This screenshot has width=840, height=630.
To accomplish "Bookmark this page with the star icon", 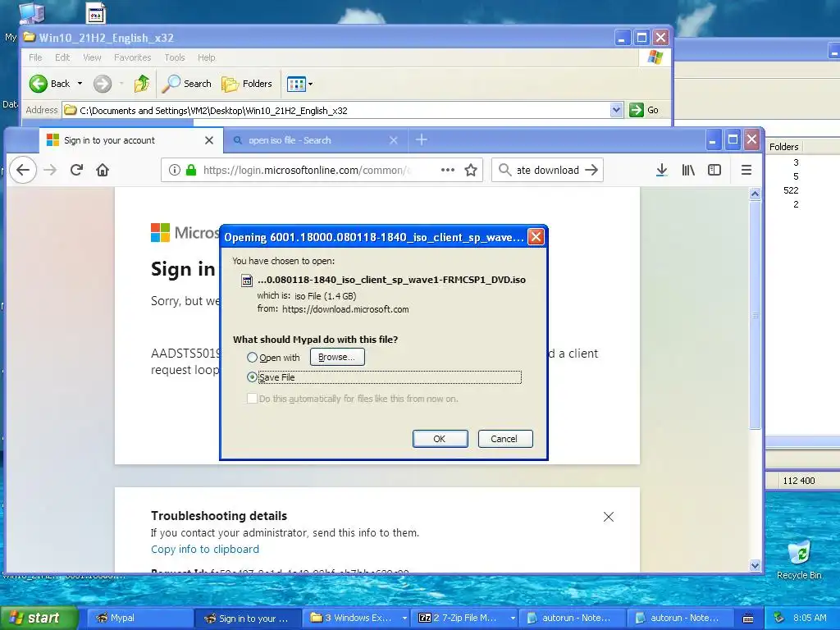I will click(471, 170).
